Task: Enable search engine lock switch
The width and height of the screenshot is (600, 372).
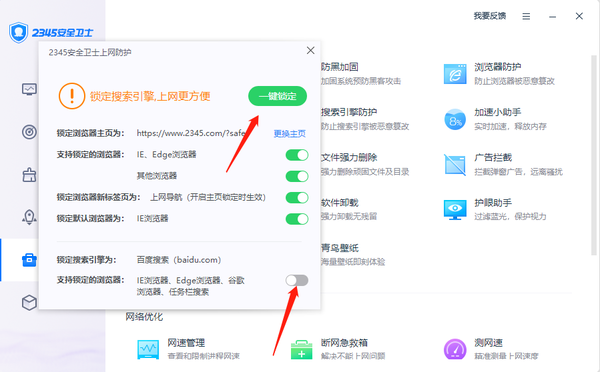Action: [x=297, y=281]
